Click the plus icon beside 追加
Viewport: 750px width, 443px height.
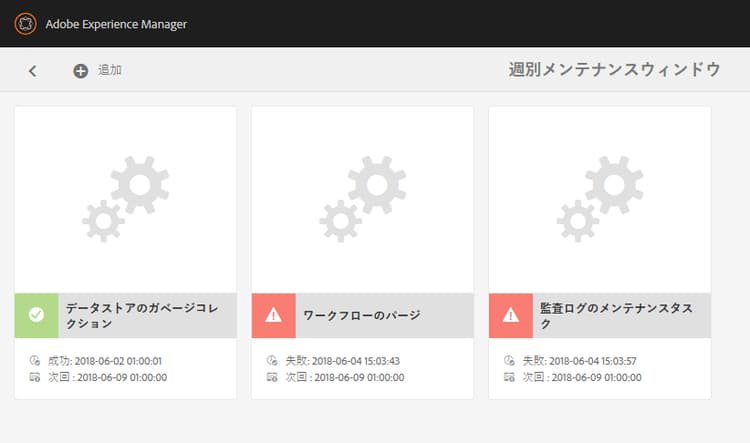point(80,71)
